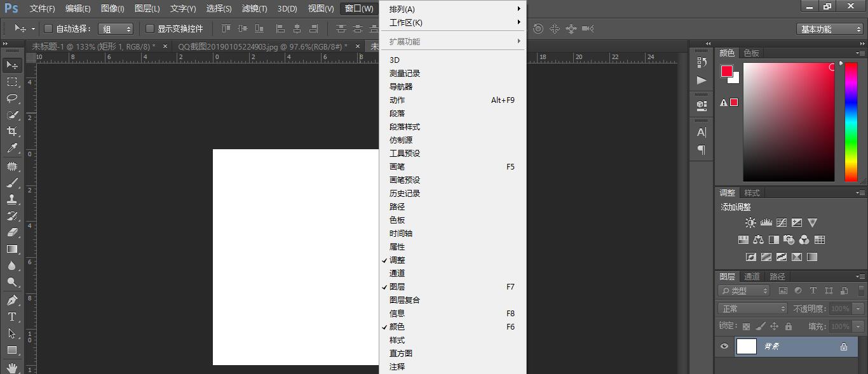Add a Curves adjustment layer
This screenshot has height=374, width=868.
point(780,222)
